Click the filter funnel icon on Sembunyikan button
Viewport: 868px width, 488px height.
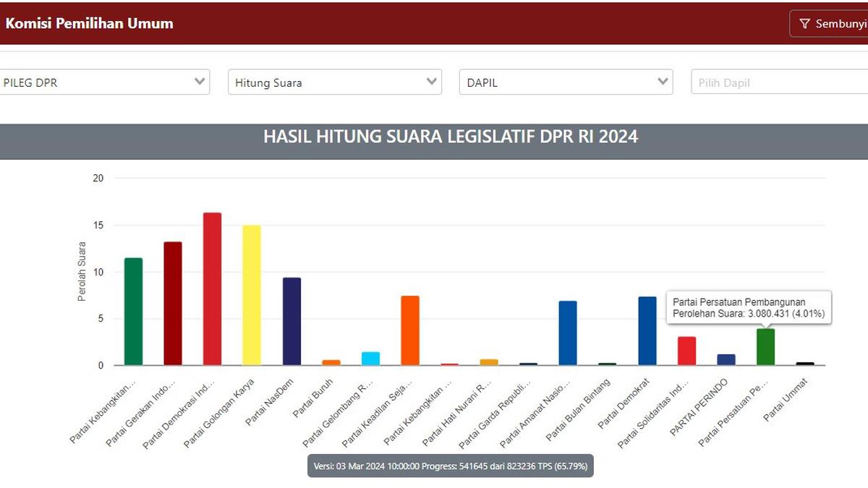click(805, 23)
